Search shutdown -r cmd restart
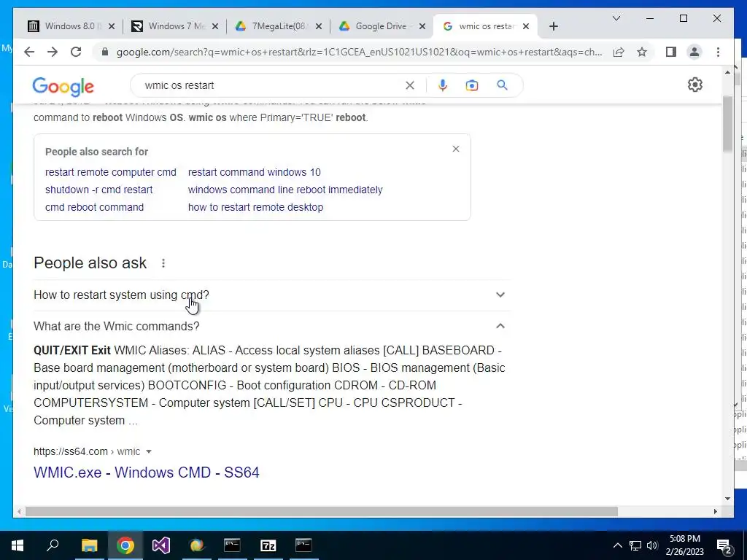The height and width of the screenshot is (560, 747). pos(98,190)
